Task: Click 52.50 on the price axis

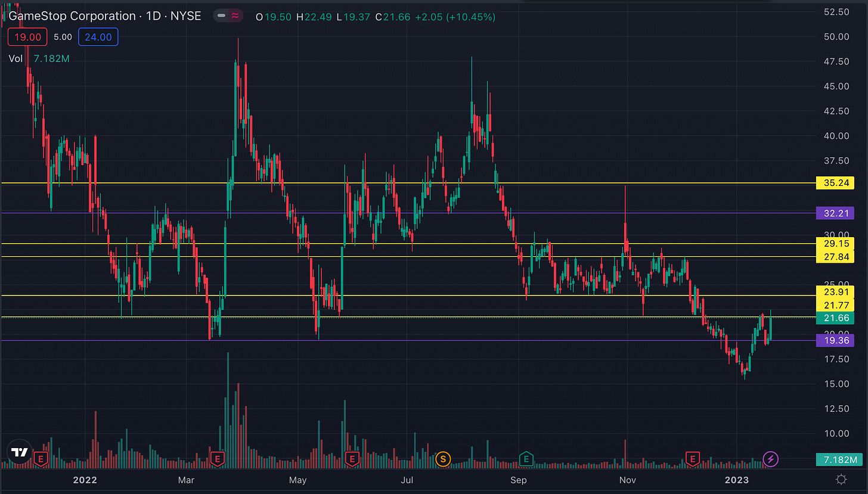Action: coord(836,12)
